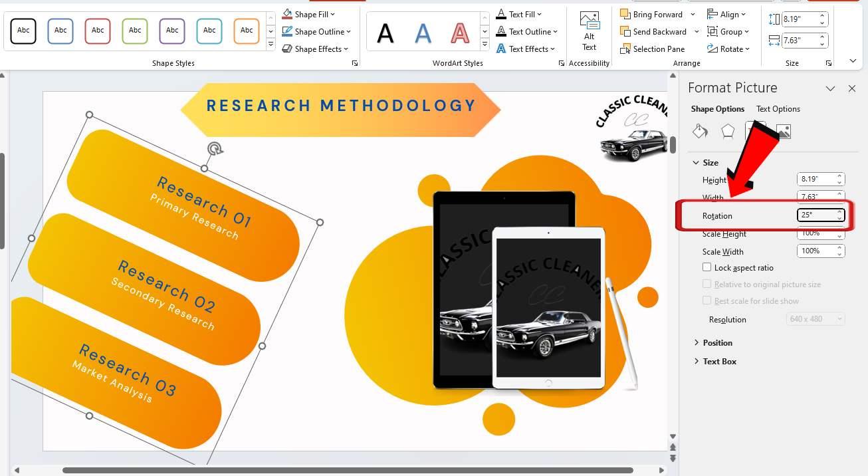
Task: Click inside the Rotation value field
Action: pos(816,215)
